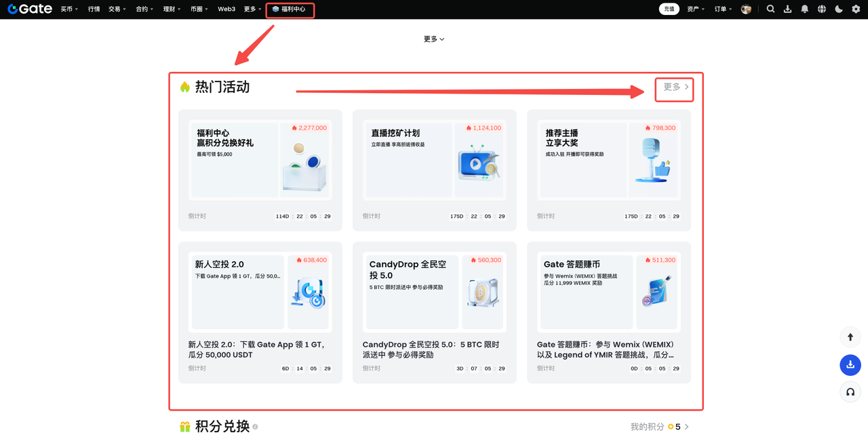Open settings via the gear icon
Image resolution: width=868 pixels, height=437 pixels.
(x=855, y=9)
